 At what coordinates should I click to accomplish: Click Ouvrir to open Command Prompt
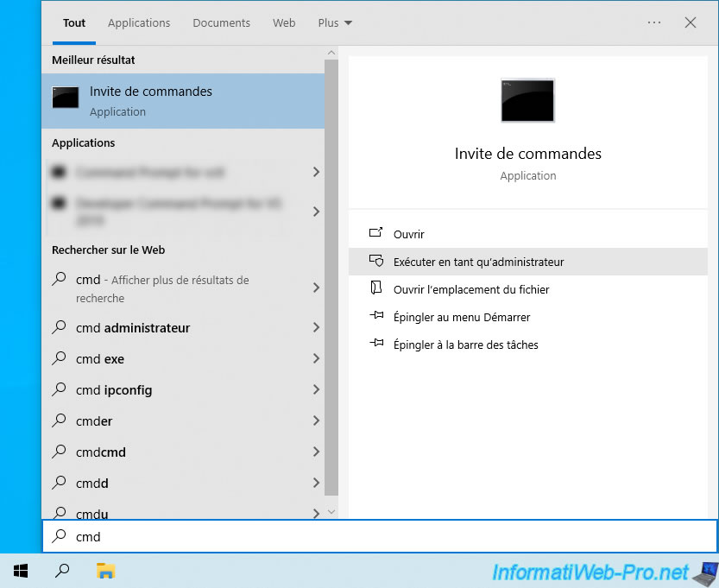[527, 234]
